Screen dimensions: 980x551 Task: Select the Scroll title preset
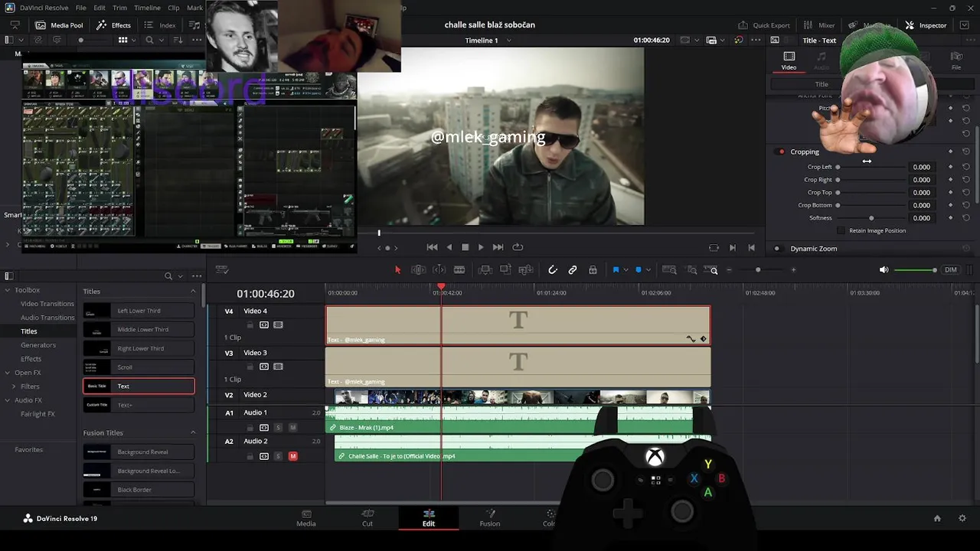point(139,367)
